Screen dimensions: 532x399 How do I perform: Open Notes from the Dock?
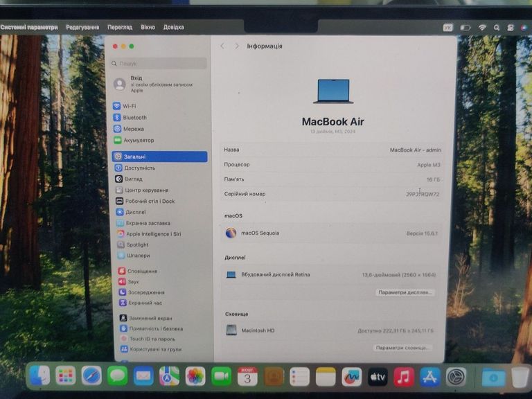(x=326, y=377)
